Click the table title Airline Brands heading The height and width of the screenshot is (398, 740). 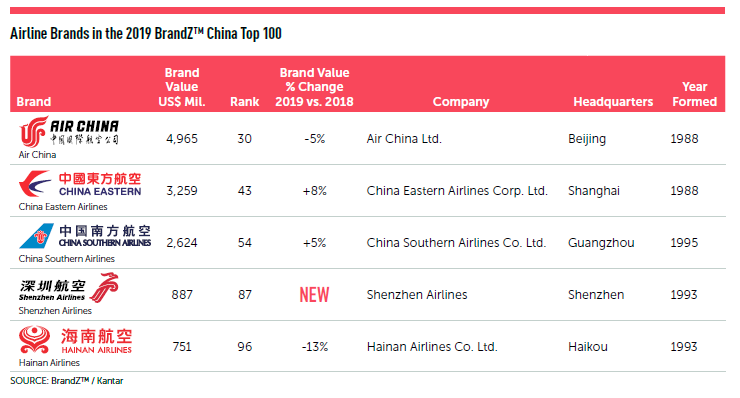coord(146,34)
